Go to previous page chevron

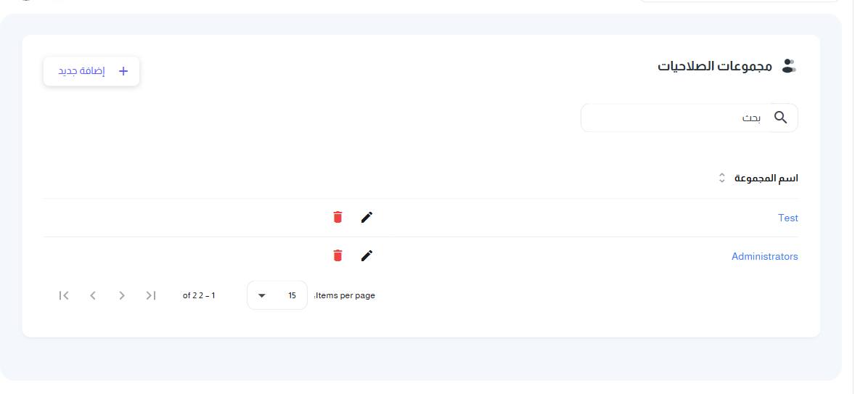[x=93, y=295]
